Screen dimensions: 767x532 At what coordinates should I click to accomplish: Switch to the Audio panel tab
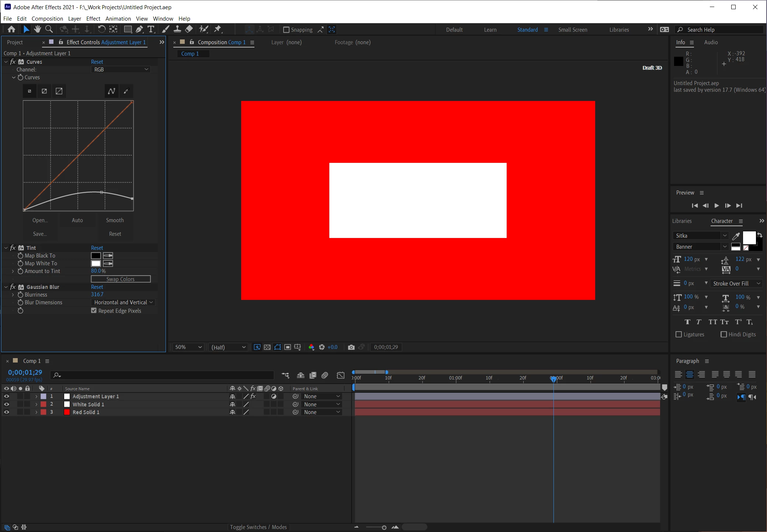[711, 42]
